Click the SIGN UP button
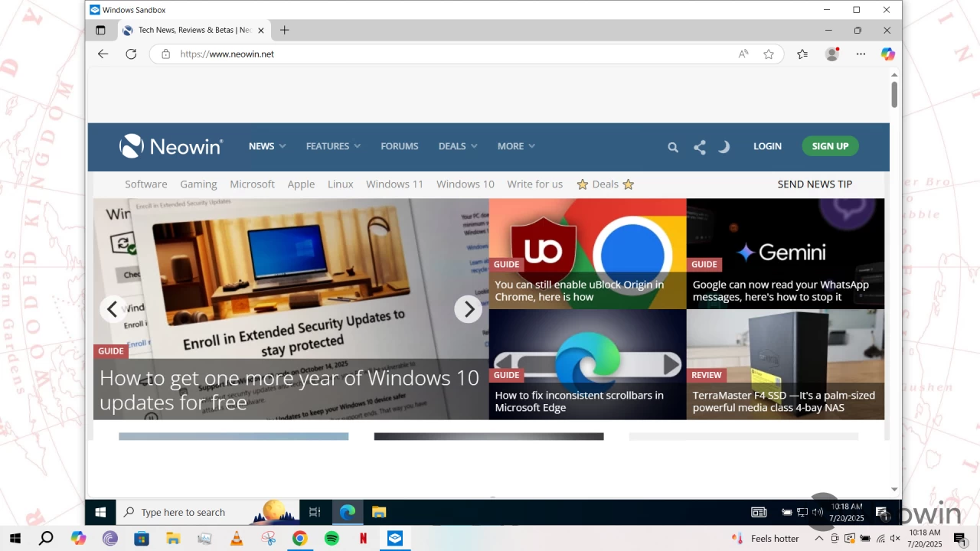980x551 pixels. pyautogui.click(x=830, y=146)
